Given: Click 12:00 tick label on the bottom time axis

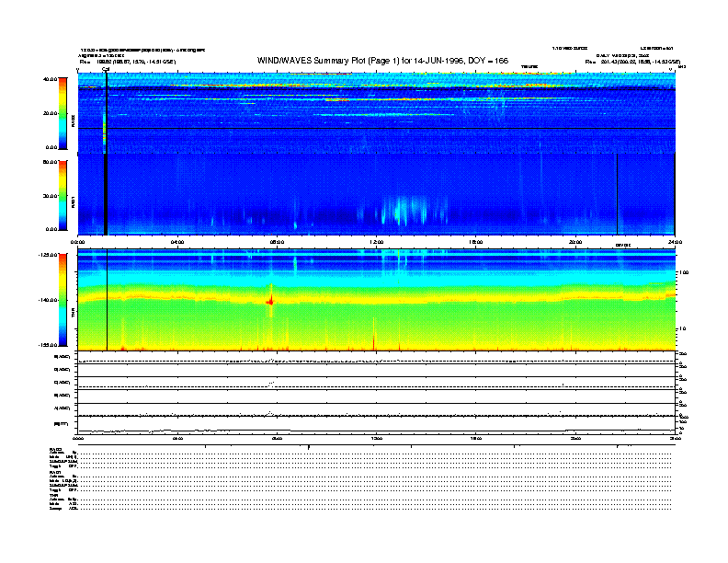Looking at the screenshot, I should point(377,439).
